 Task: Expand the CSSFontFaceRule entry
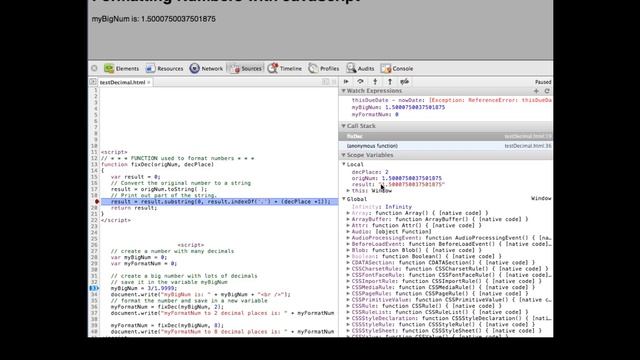pyautogui.click(x=348, y=275)
